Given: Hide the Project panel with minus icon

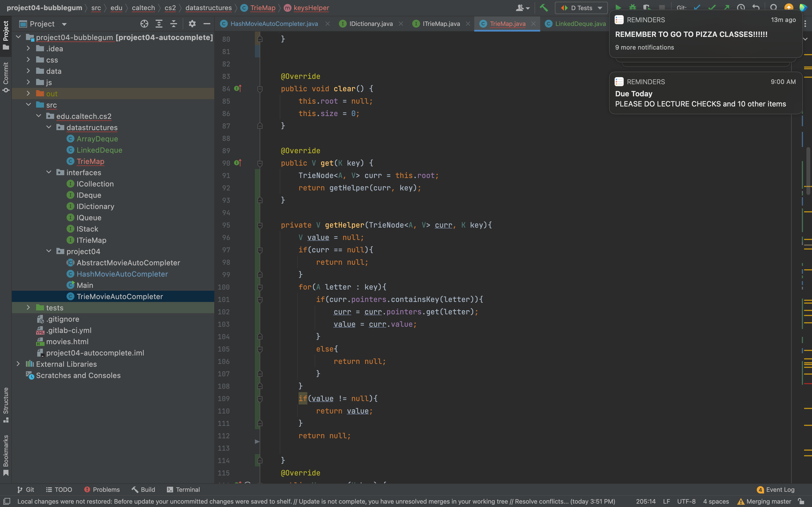Looking at the screenshot, I should (x=207, y=24).
